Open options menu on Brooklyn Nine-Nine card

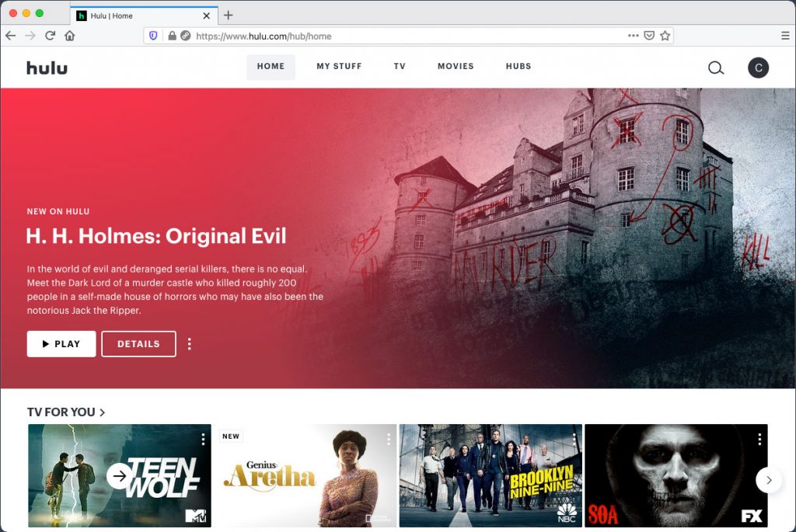point(574,440)
